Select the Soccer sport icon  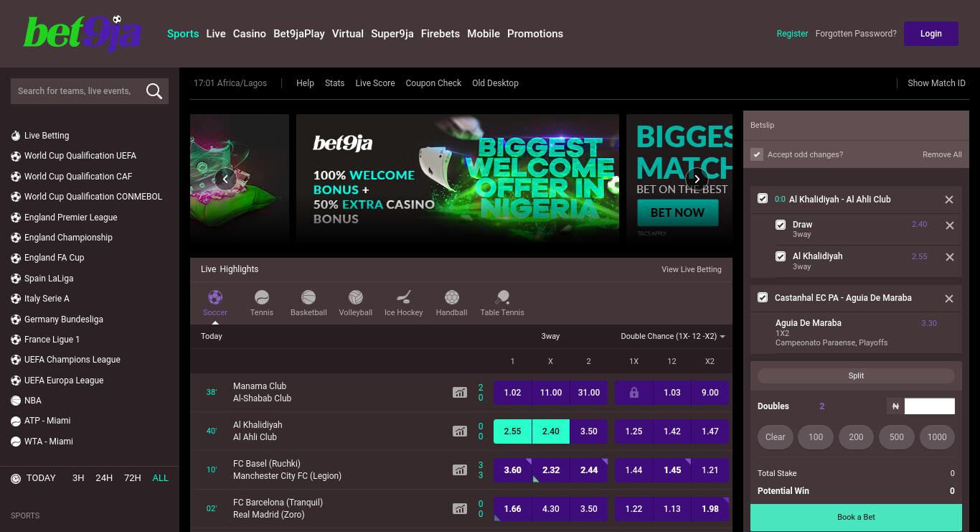coord(215,297)
